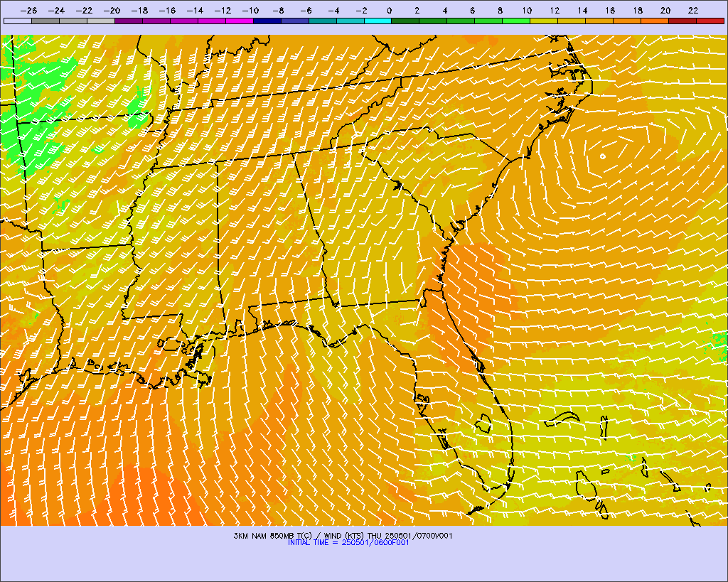
Task: Click the bright green swatch between 8 and 10
Action: coord(516,21)
